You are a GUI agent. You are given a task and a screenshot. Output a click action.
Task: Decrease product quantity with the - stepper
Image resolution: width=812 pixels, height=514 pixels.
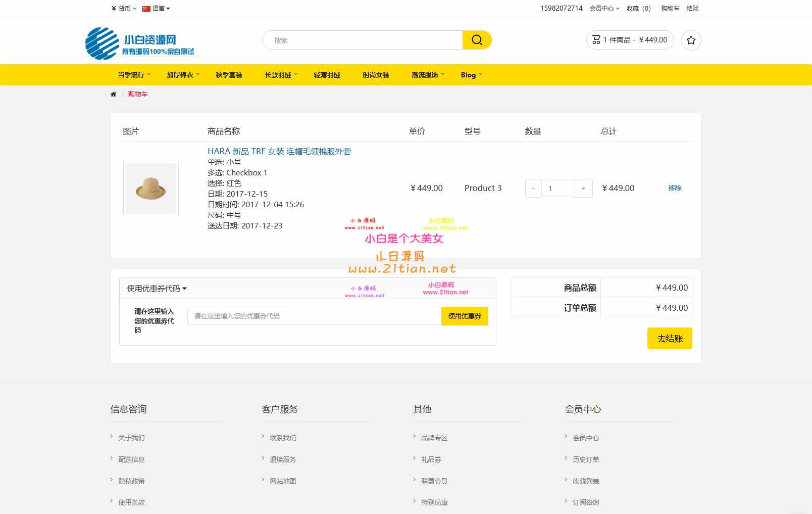tap(533, 188)
